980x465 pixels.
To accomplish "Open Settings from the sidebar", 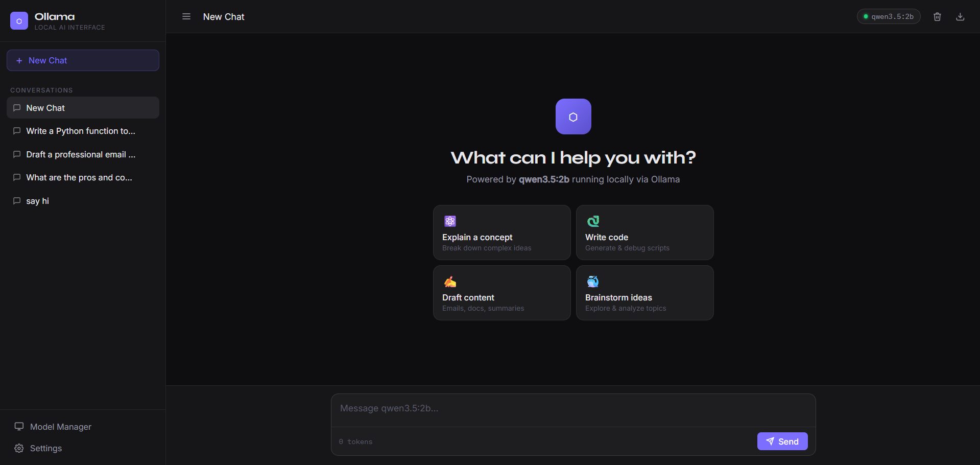I will (x=83, y=448).
